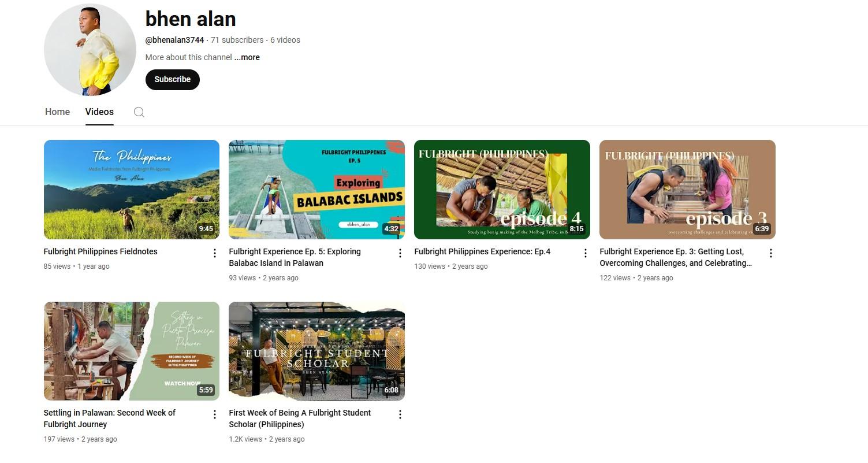Click 130 views • 2 years ago text
Image resolution: width=868 pixels, height=463 pixels.
(451, 266)
